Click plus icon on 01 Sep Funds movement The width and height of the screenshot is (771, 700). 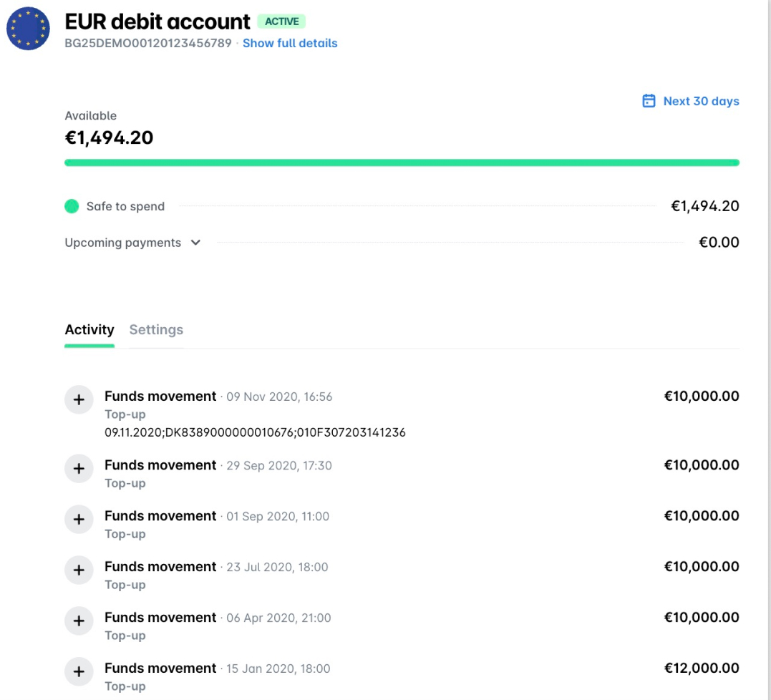(79, 519)
